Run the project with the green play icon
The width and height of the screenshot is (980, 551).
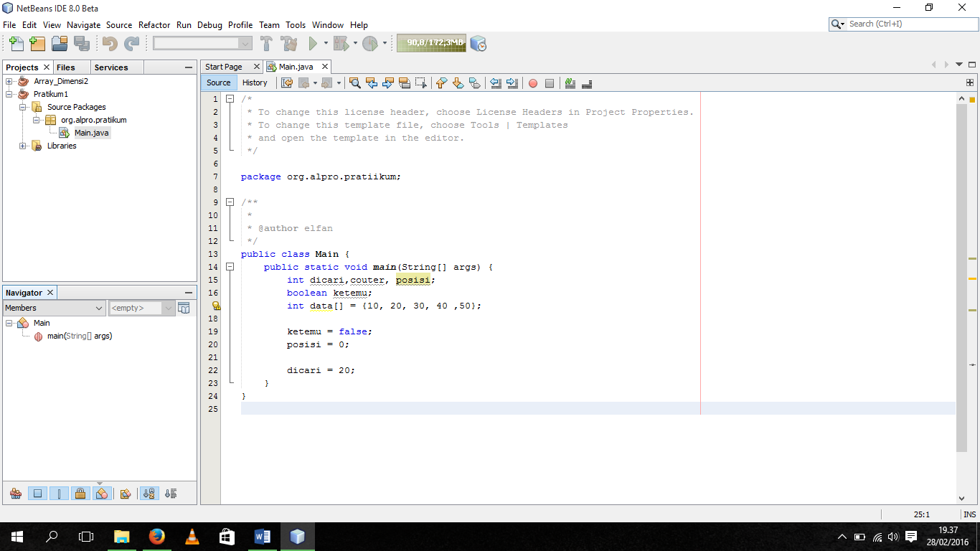[x=314, y=43]
